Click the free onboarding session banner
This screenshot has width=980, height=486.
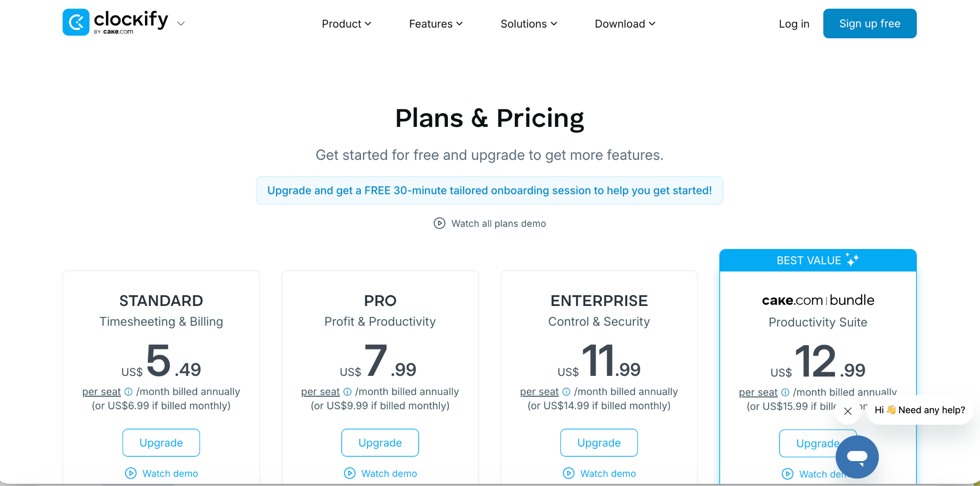[x=490, y=191]
